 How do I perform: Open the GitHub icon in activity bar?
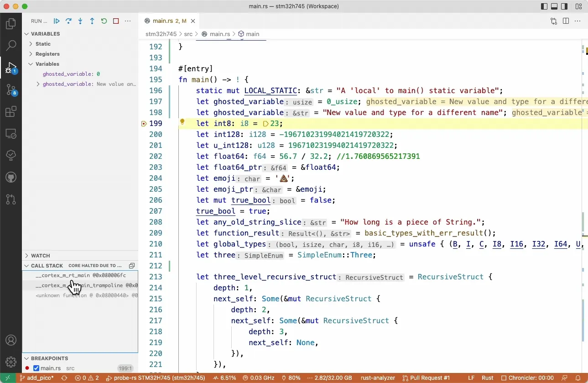pyautogui.click(x=11, y=177)
